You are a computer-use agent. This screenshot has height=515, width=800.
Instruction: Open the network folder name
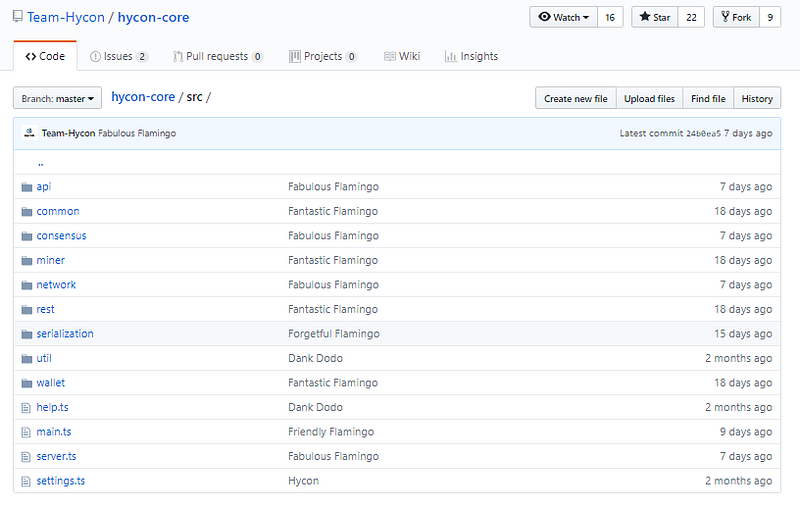coord(56,285)
